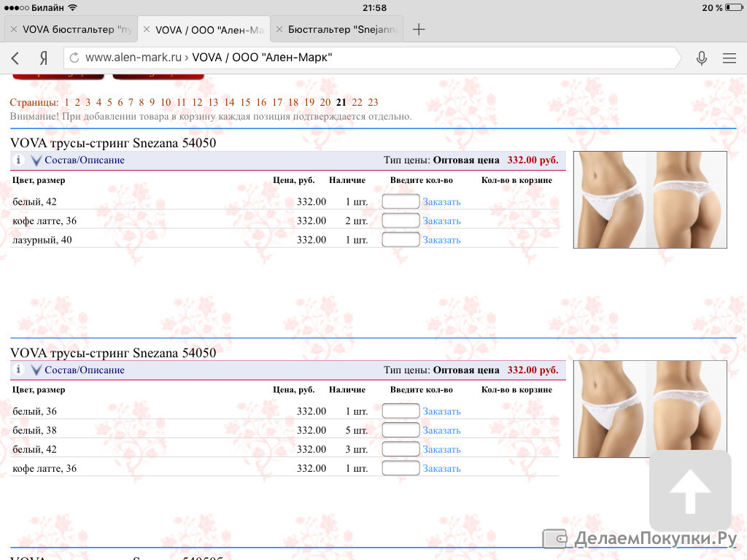Click the current page number 21

click(341, 102)
